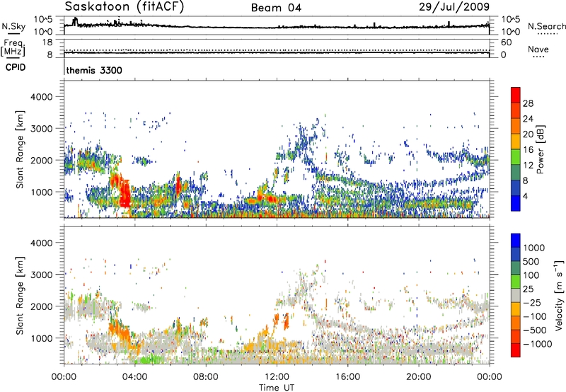Select the Beam 04 header label
Screen dimensions: 566x392
click(276, 8)
